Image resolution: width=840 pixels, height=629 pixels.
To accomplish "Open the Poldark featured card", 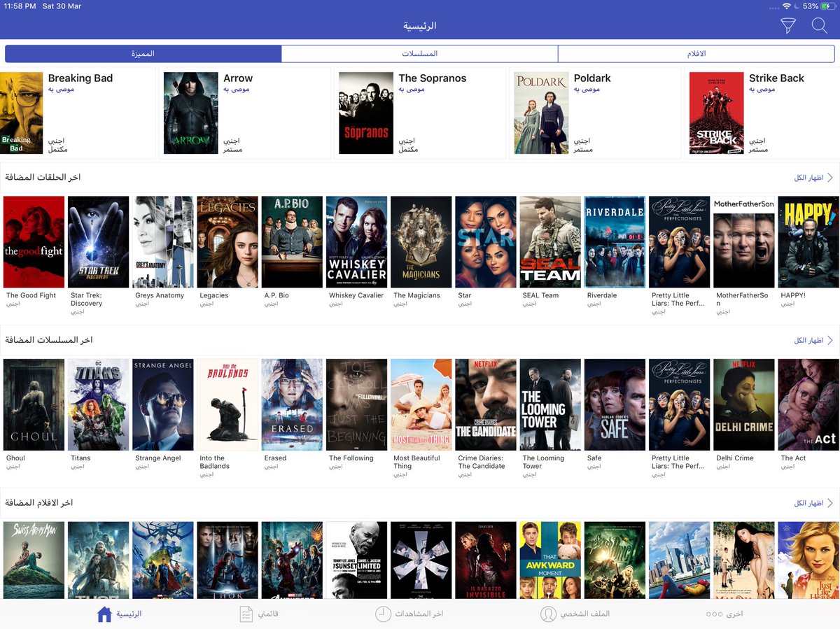I will [x=595, y=113].
